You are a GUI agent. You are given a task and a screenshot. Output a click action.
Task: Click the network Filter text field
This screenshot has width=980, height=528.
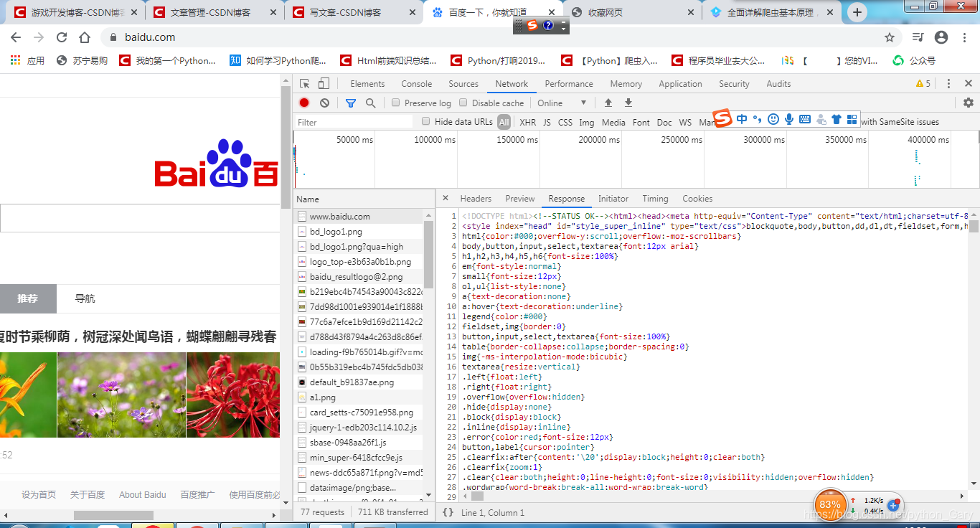point(354,122)
